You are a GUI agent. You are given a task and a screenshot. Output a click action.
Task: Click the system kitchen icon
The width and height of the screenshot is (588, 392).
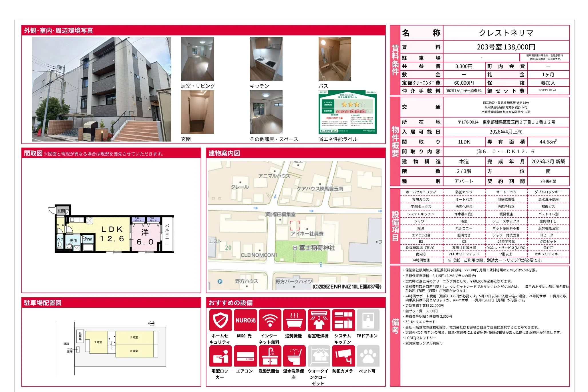click(x=343, y=320)
